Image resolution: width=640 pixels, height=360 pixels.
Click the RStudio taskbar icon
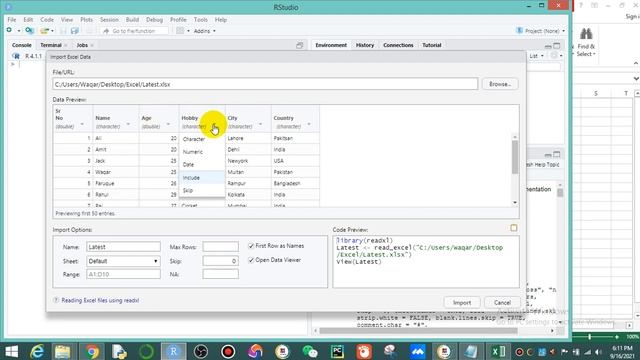point(173,351)
